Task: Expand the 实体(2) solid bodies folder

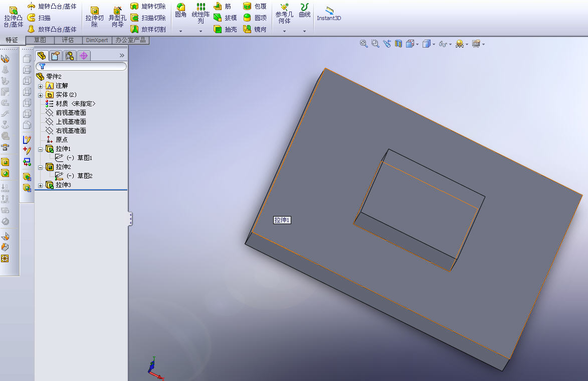Action: tap(41, 95)
